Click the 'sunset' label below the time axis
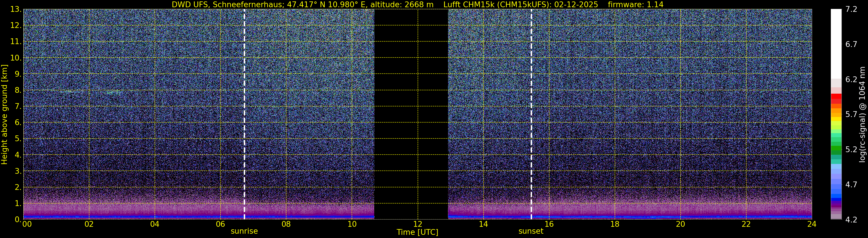This screenshot has width=868, height=238. 531,231
